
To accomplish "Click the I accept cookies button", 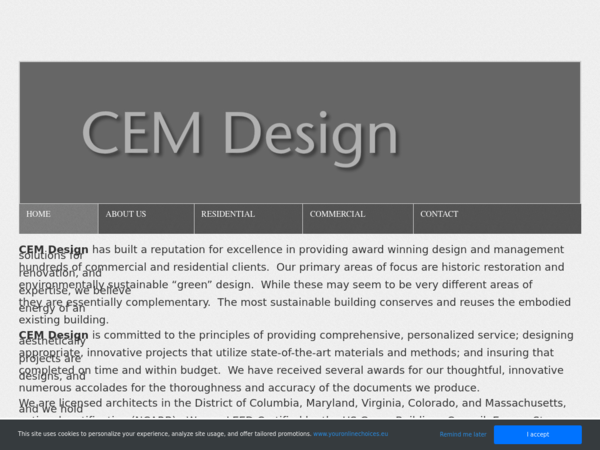I will (x=538, y=434).
